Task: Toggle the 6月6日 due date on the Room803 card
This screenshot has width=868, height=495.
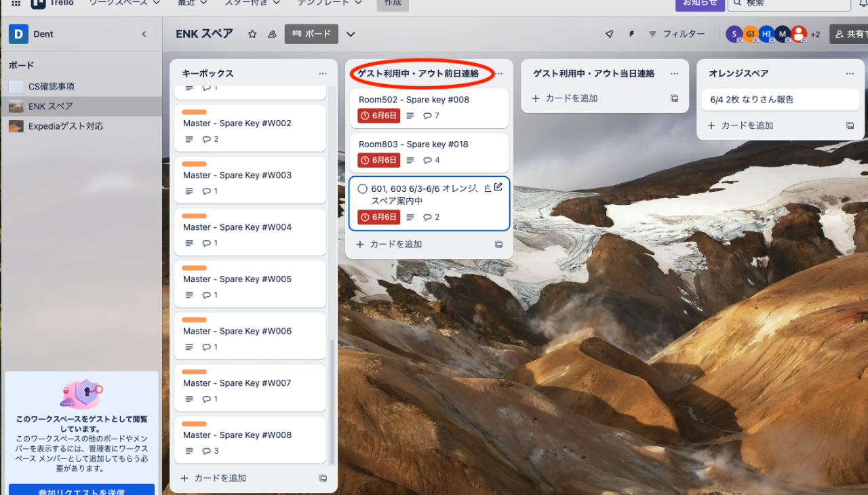Action: 378,161
